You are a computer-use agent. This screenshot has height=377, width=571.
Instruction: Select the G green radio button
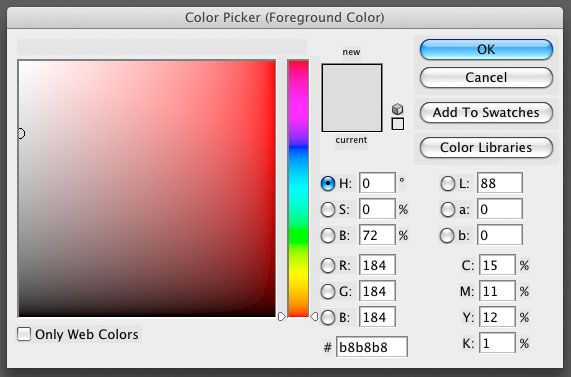pos(328,291)
